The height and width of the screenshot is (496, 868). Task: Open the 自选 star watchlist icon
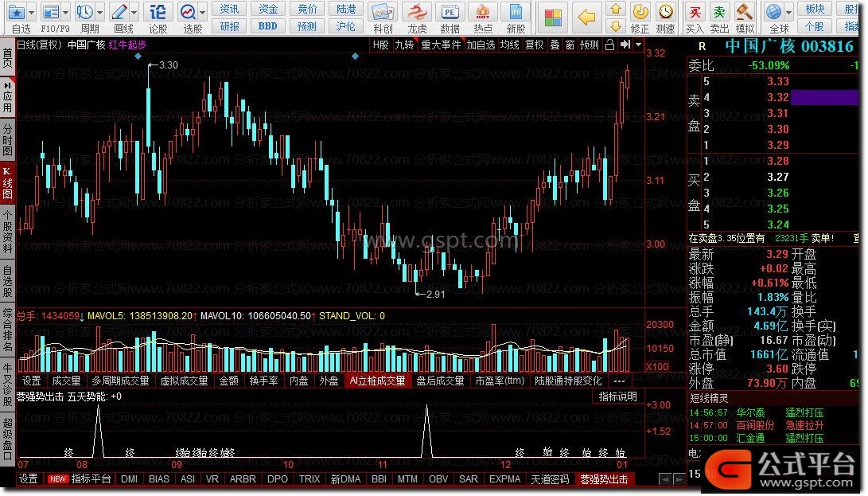[17, 12]
